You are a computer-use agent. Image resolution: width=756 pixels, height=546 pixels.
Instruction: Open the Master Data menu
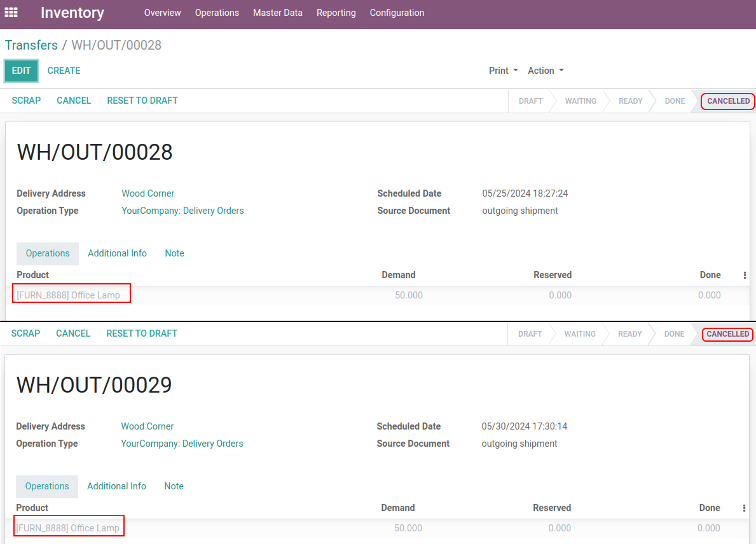coord(277,13)
